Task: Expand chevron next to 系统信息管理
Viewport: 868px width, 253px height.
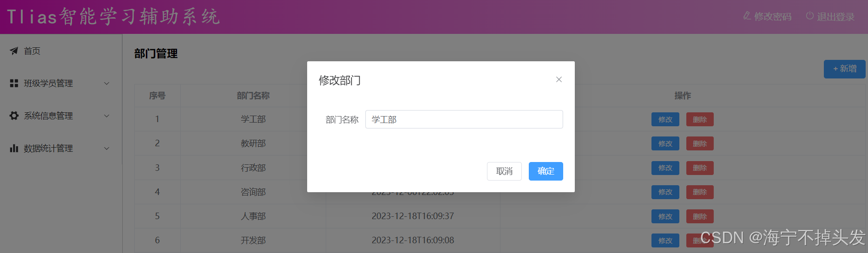Action: click(106, 116)
